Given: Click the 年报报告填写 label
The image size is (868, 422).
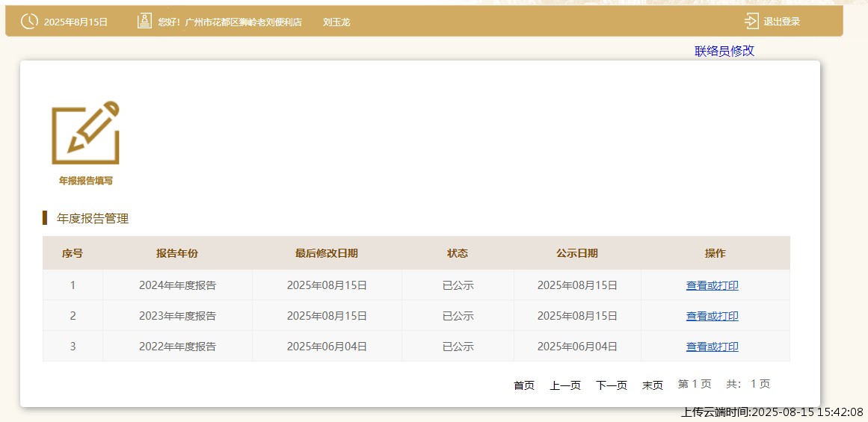Looking at the screenshot, I should [x=86, y=181].
